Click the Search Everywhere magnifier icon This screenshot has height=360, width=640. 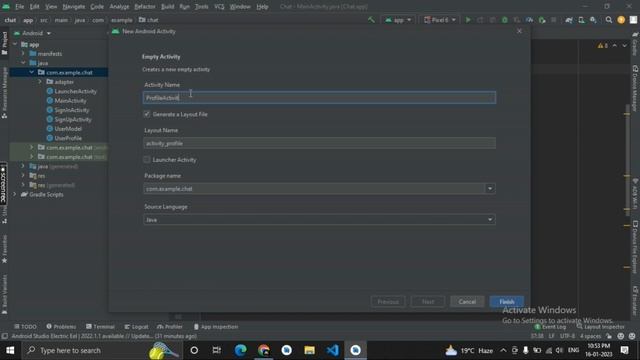[609, 20]
